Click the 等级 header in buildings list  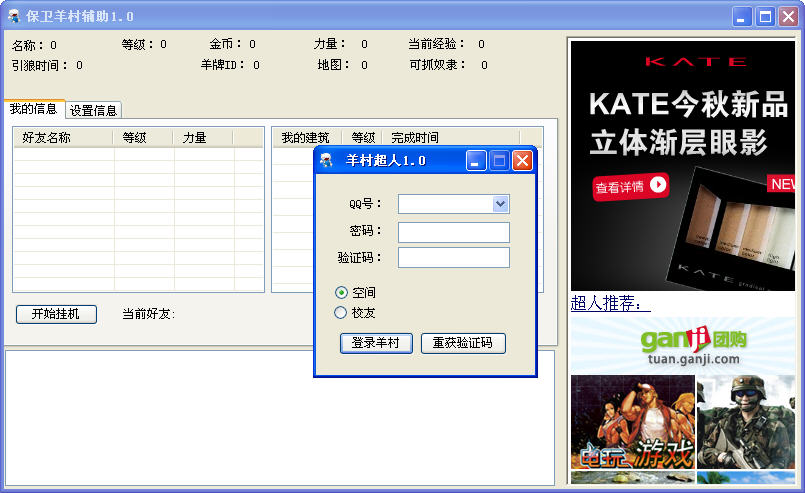pos(362,138)
